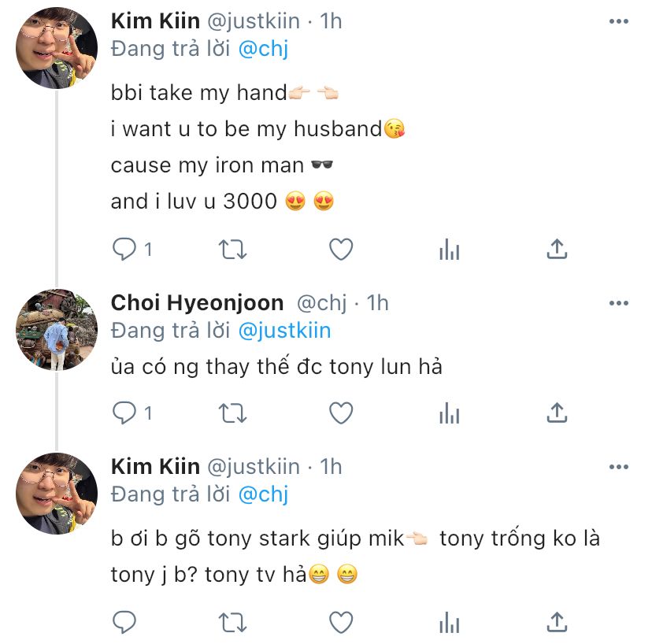This screenshot has width=652, height=644.
Task: Open Kim Kiin's avatar on first tweet
Action: click(x=56, y=49)
